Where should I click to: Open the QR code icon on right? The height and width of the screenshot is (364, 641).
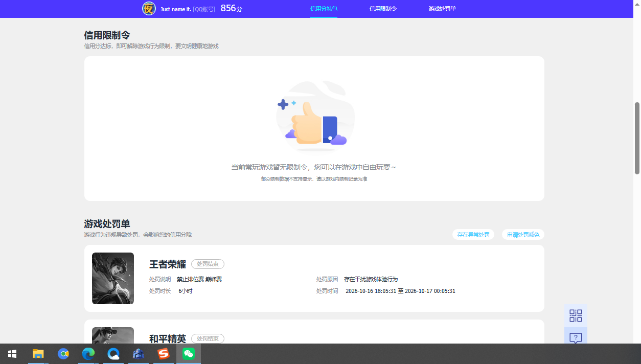tap(576, 315)
